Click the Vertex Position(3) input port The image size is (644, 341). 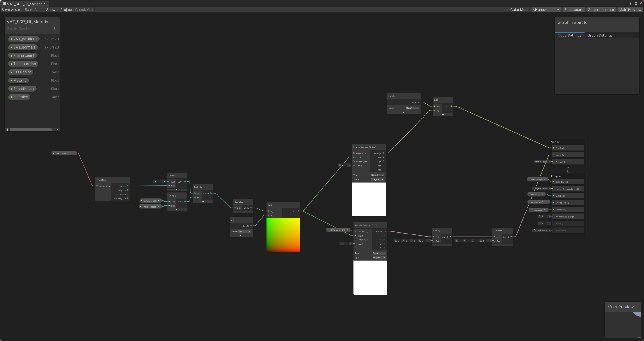(554, 148)
